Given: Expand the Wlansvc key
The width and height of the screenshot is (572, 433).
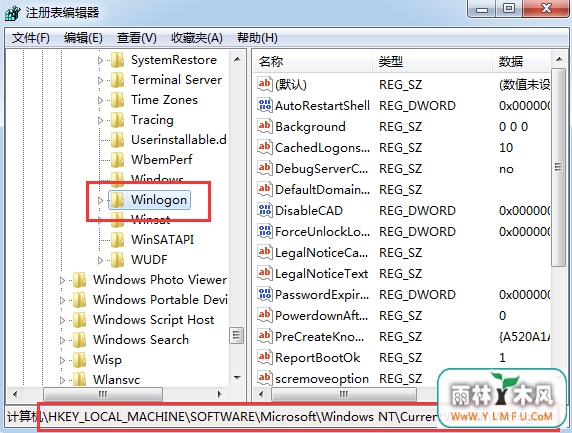Looking at the screenshot, I should [62, 380].
